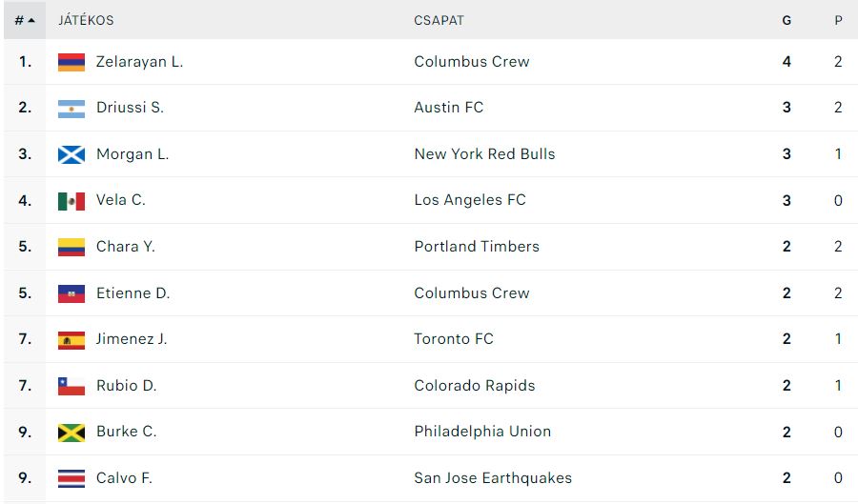Open the Austin FC team page

coord(449,108)
